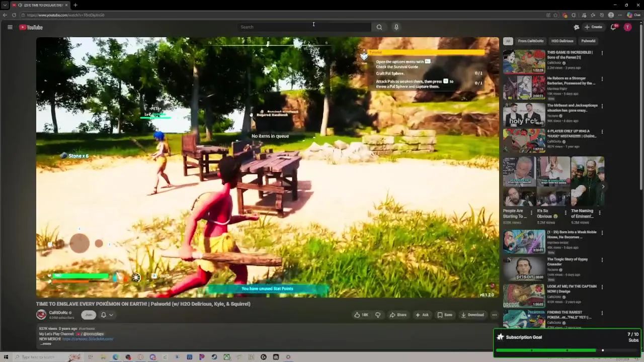Open options for It's So Obvious short

point(566,213)
